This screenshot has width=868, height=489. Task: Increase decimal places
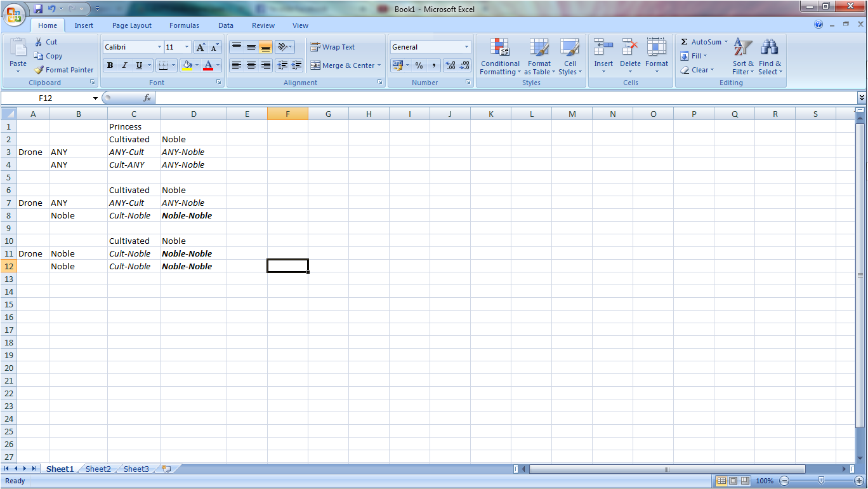[450, 65]
